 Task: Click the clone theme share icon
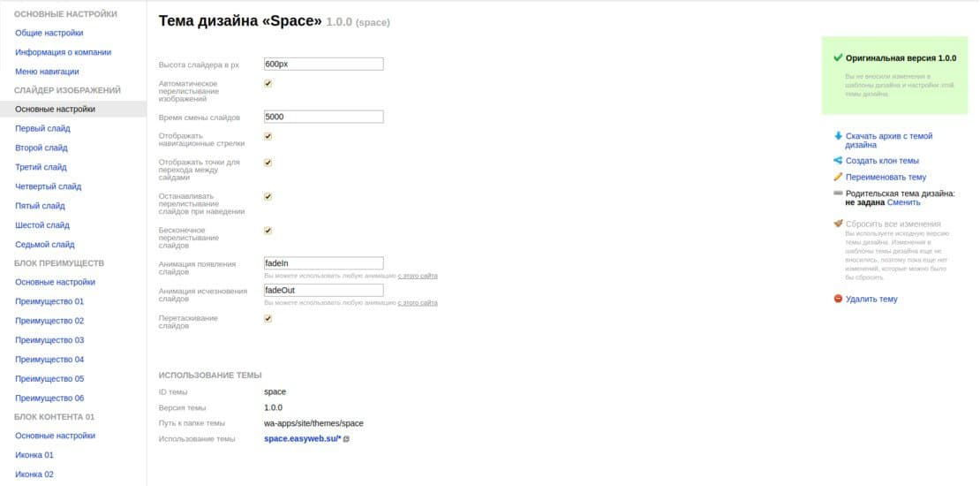838,161
